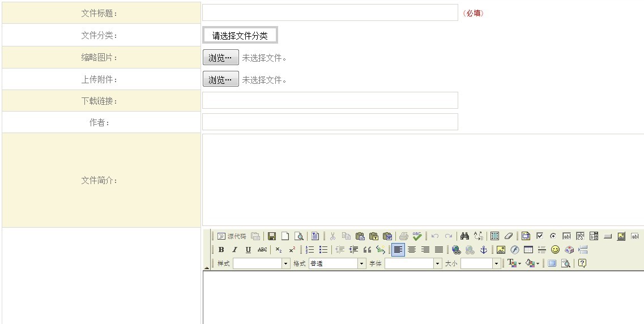644x324 pixels.
Task: Collapse the editor toolbar with the arrow
Action: [x=206, y=267]
